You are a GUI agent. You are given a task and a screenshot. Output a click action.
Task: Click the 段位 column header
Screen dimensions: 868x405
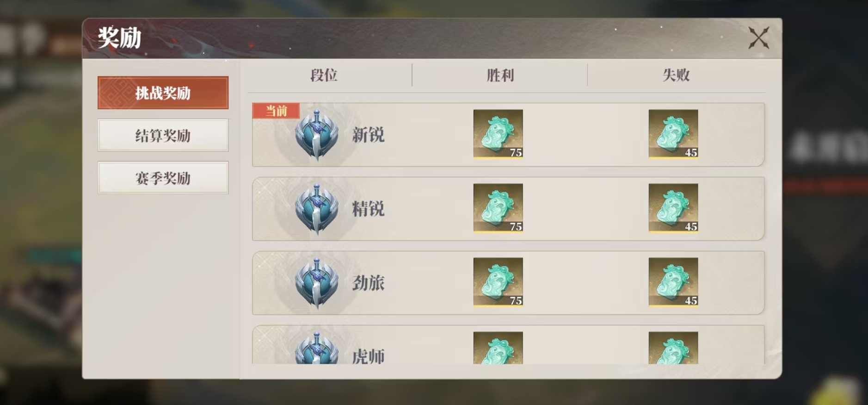click(324, 75)
